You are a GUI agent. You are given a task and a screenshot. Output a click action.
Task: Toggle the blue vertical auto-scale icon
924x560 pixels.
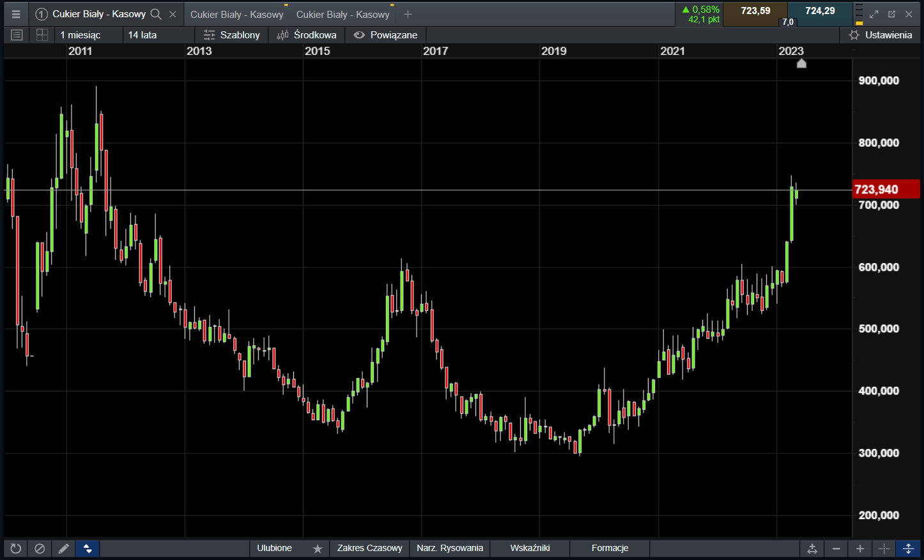point(908,549)
